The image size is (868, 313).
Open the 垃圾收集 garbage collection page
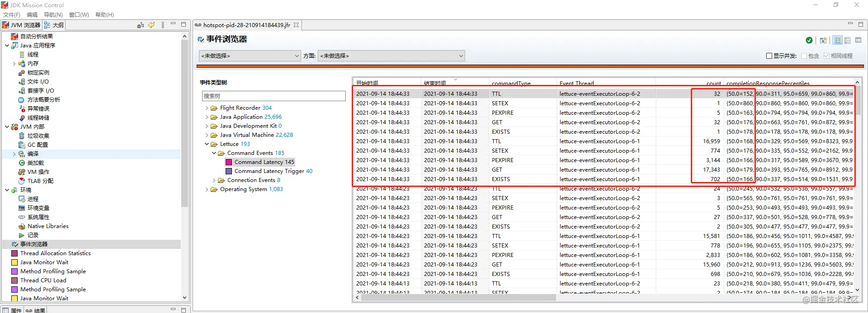click(38, 135)
